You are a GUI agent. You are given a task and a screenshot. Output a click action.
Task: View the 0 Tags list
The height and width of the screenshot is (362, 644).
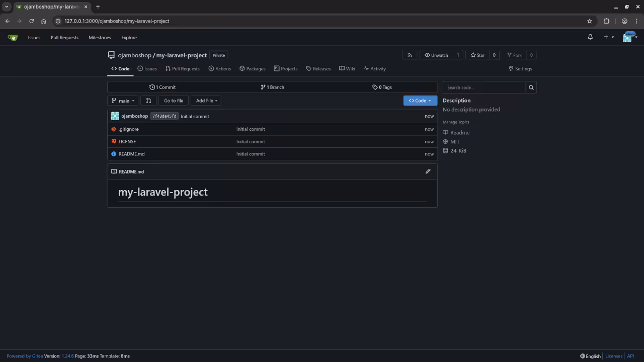point(382,87)
